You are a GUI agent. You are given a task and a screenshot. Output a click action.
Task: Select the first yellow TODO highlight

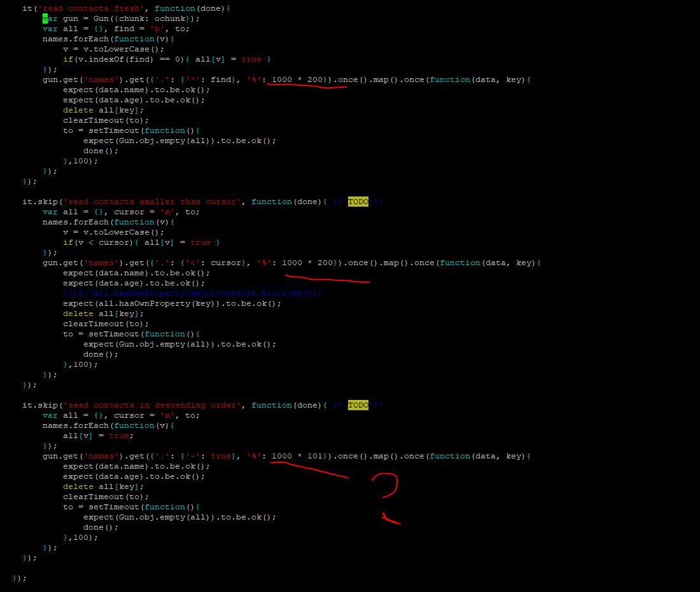358,202
